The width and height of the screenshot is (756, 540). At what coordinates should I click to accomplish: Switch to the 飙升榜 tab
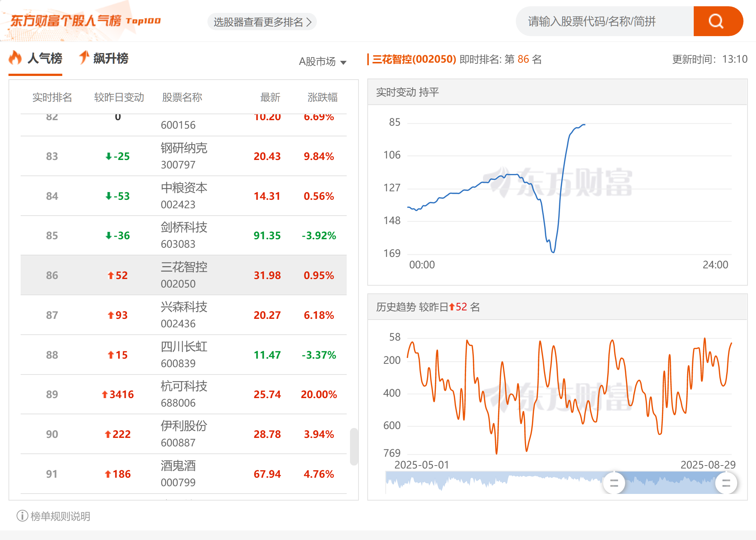tap(104, 58)
